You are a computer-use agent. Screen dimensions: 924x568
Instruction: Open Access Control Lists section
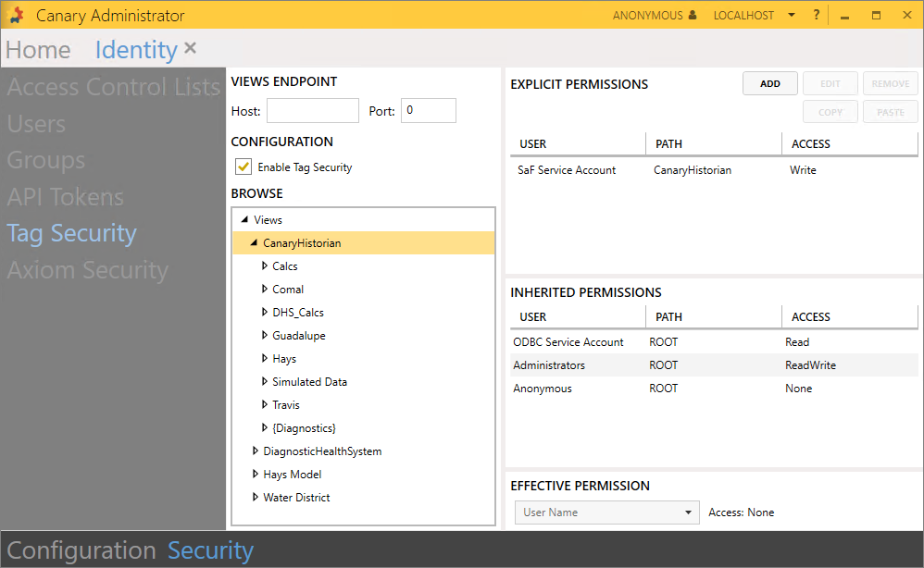tap(114, 87)
